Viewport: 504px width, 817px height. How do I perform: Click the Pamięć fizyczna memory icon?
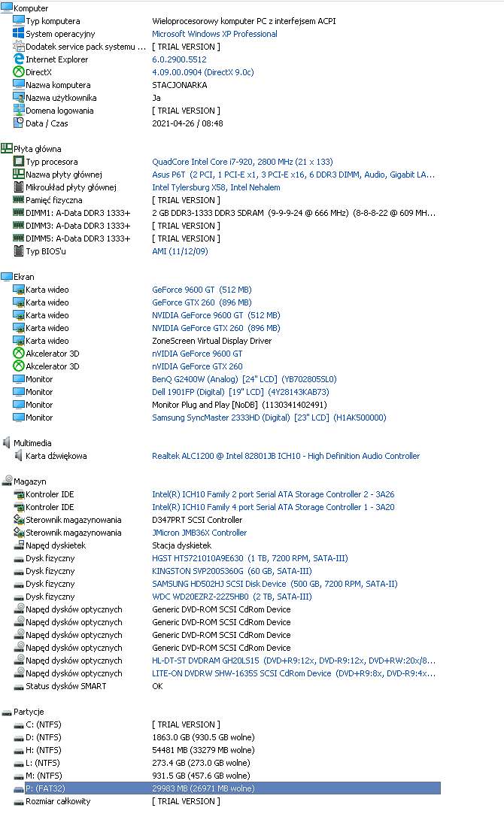pos(19,199)
